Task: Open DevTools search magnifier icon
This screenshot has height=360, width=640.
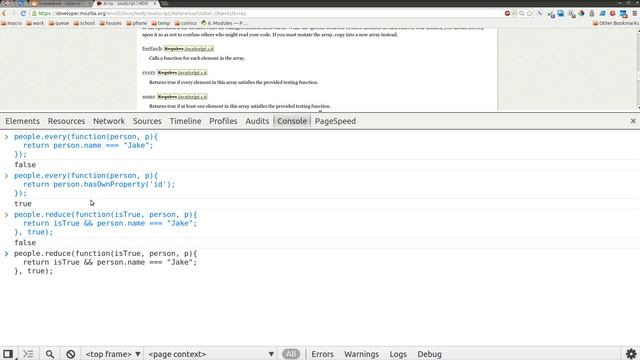Action: click(49, 354)
